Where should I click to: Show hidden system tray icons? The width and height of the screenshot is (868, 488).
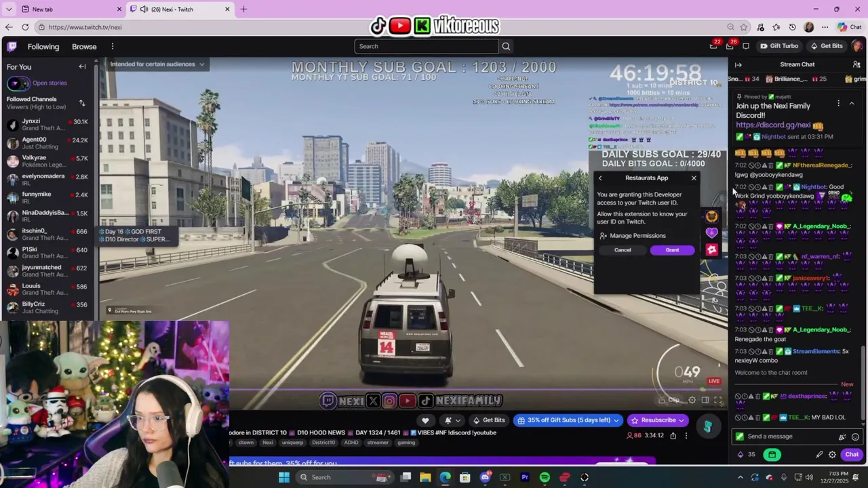740,477
